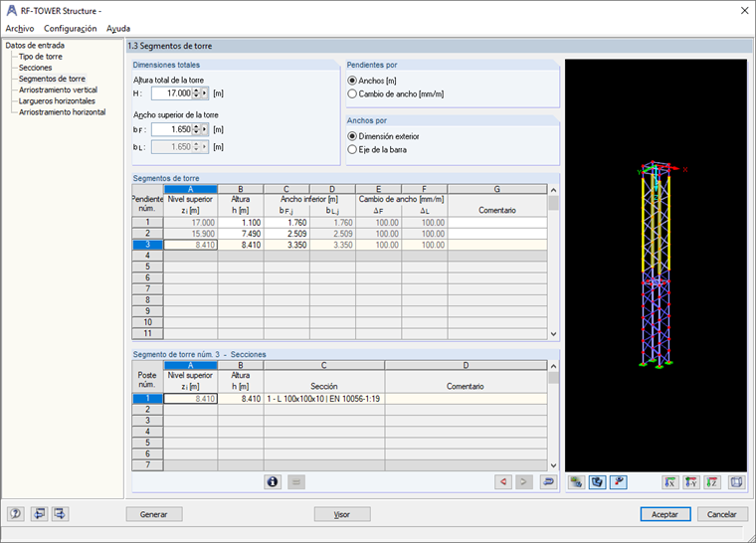Select Segmentos de torre in the tree
The image size is (756, 543).
click(52, 79)
